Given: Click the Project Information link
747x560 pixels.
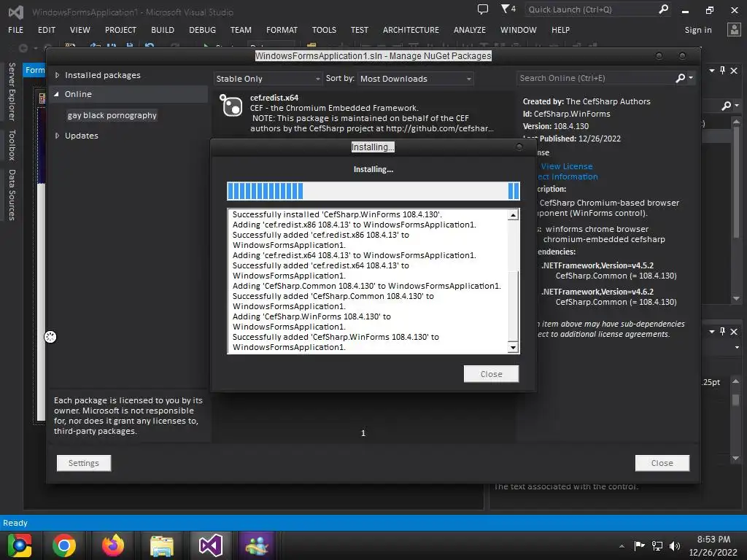Looking at the screenshot, I should 567,176.
